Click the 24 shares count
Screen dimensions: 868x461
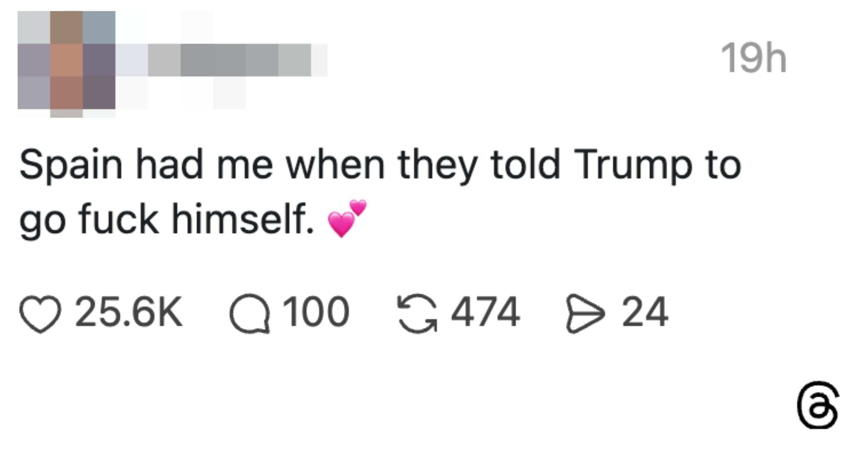(645, 311)
